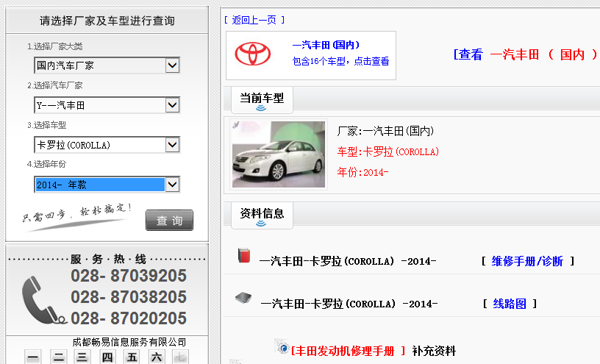The width and height of the screenshot is (600, 364).
Task: Click 成都畅易信息服务有限公司 company name
Action: point(129,342)
